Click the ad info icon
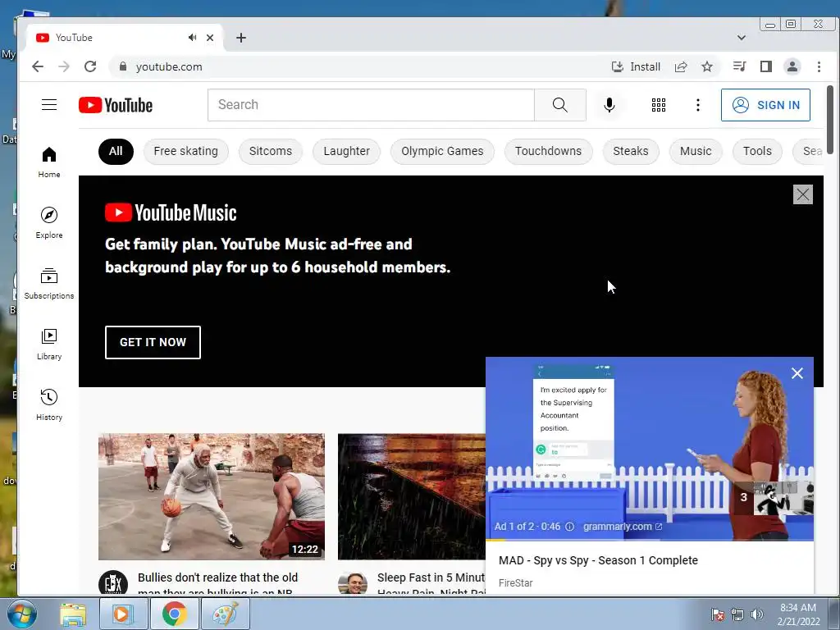840x630 pixels. 569,527
